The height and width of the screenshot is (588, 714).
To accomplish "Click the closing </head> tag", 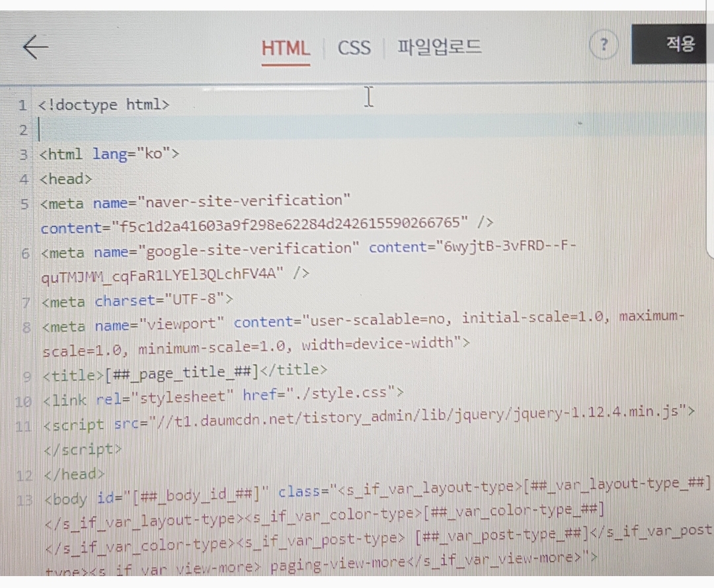I will click(x=74, y=474).
